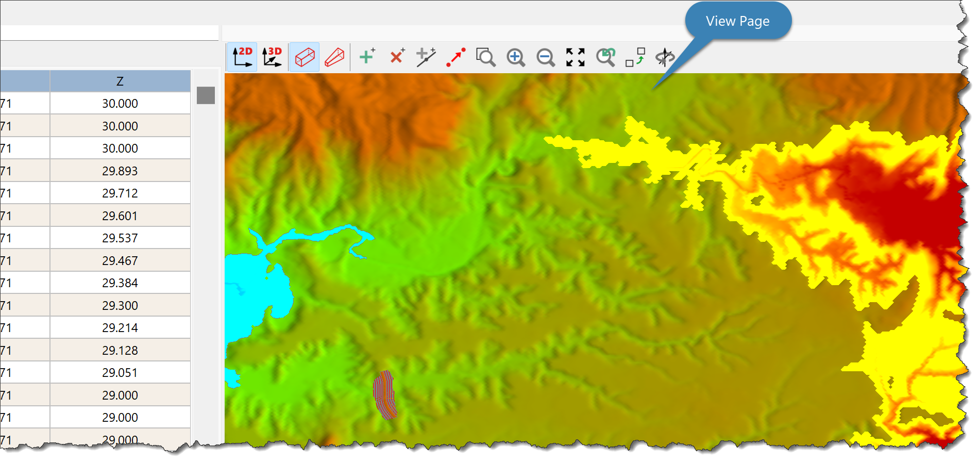This screenshot has height=462, width=980.
Task: Click the Z column header
Action: (x=120, y=81)
